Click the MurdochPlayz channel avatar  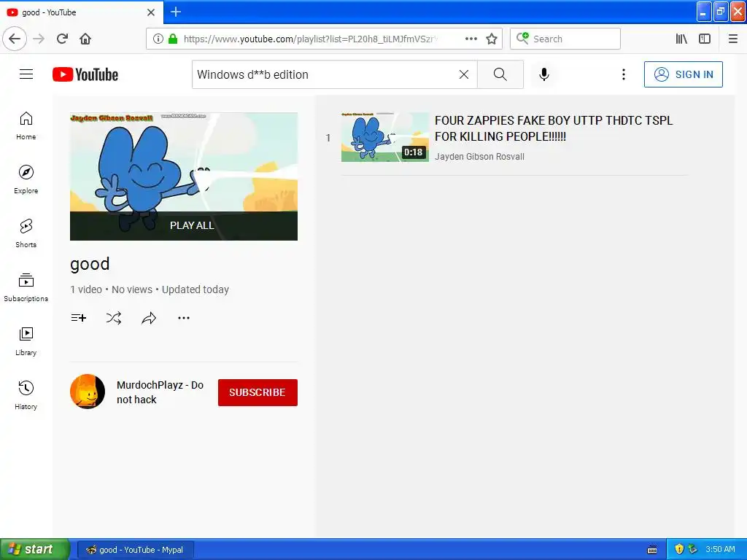pyautogui.click(x=88, y=392)
